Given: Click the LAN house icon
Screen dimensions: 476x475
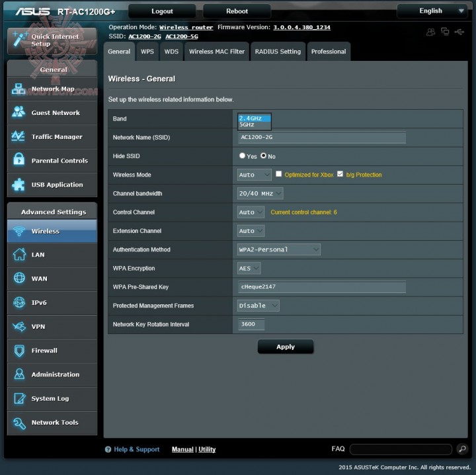Looking at the screenshot, I should [x=19, y=255].
